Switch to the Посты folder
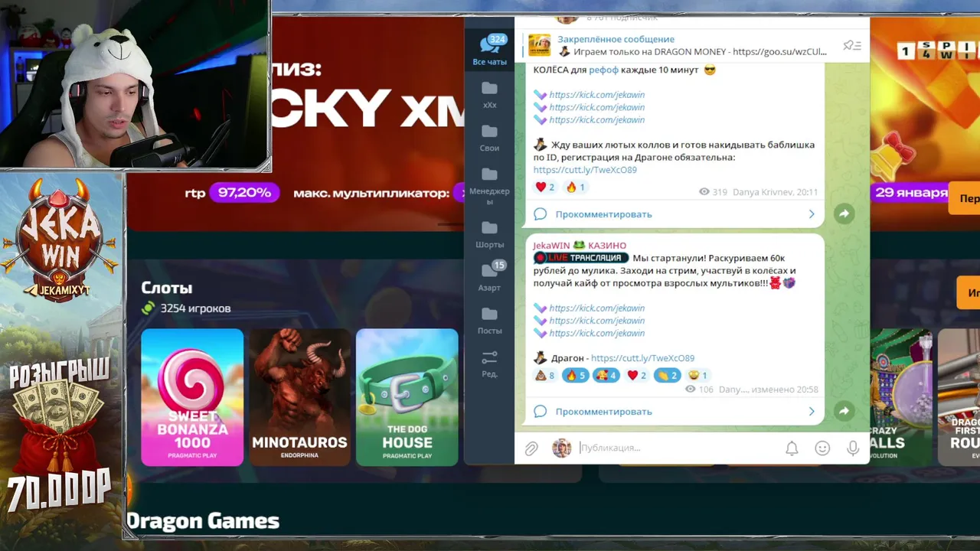Image resolution: width=980 pixels, height=551 pixels. point(489,320)
